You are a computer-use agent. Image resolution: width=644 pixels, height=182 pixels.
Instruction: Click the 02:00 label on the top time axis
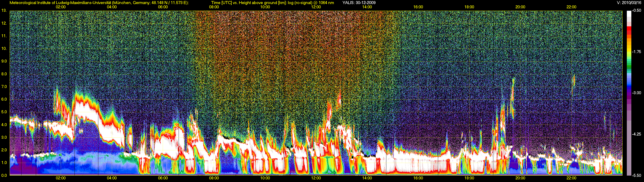point(61,7)
